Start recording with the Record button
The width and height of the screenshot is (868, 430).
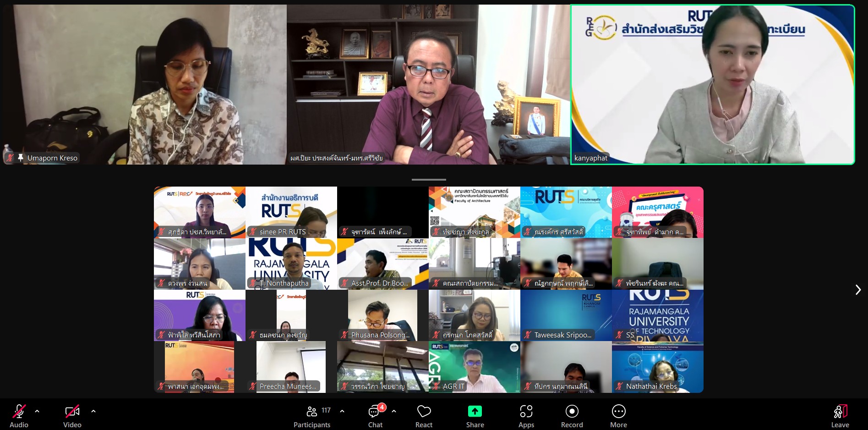click(572, 416)
